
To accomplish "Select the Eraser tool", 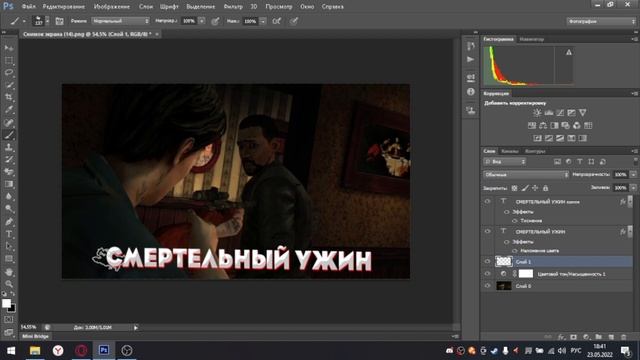I will [9, 172].
